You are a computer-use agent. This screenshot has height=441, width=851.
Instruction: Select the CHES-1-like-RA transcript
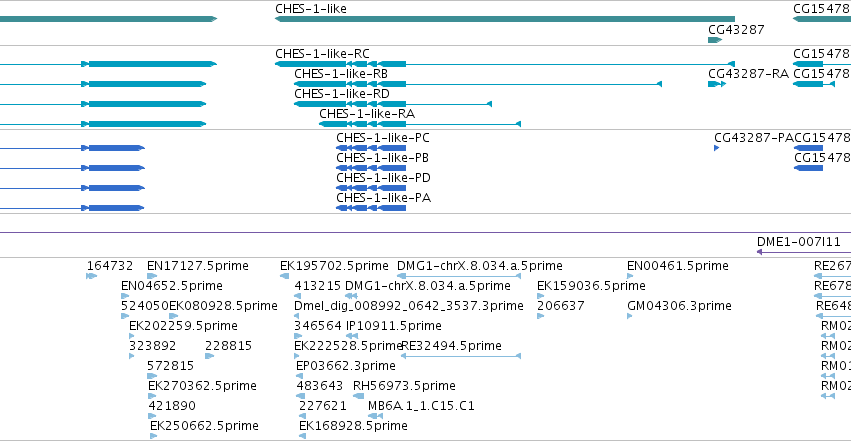[420, 124]
